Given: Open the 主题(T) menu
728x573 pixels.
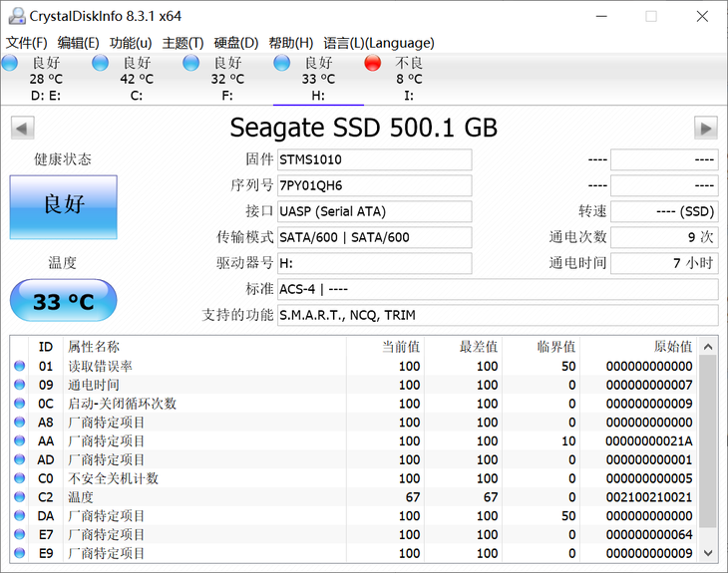Looking at the screenshot, I should click(x=182, y=43).
